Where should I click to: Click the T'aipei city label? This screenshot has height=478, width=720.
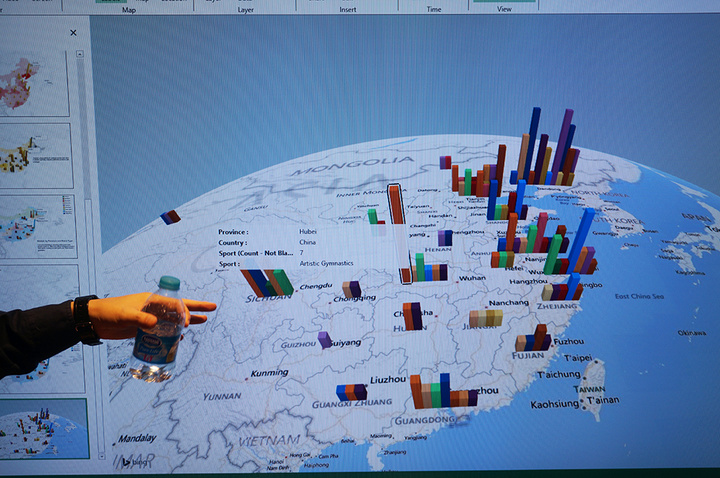point(578,358)
